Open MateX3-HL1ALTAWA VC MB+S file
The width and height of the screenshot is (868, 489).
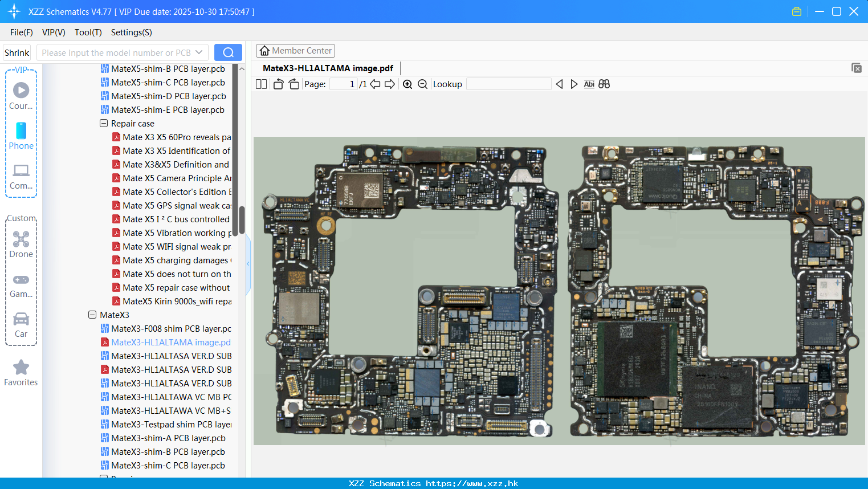click(166, 410)
